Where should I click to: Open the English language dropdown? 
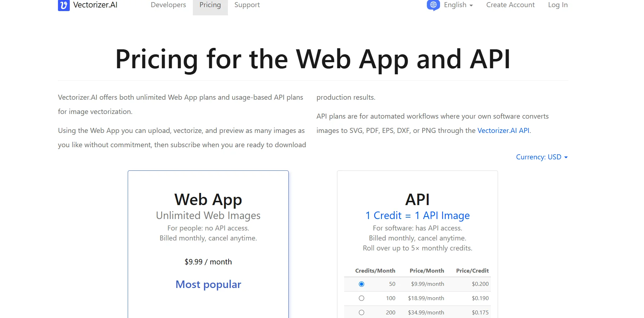pyautogui.click(x=458, y=5)
